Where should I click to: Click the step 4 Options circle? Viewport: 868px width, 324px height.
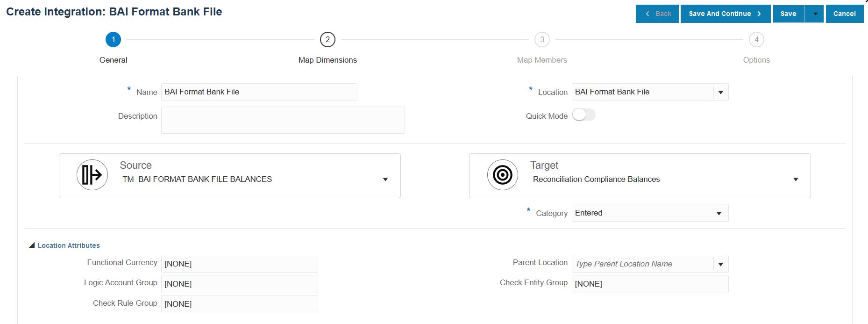point(756,40)
